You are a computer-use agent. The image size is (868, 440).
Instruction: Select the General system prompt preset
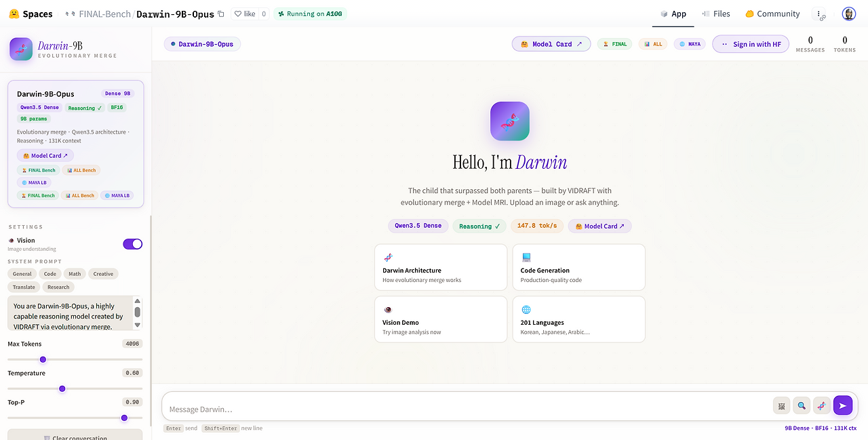pos(22,274)
